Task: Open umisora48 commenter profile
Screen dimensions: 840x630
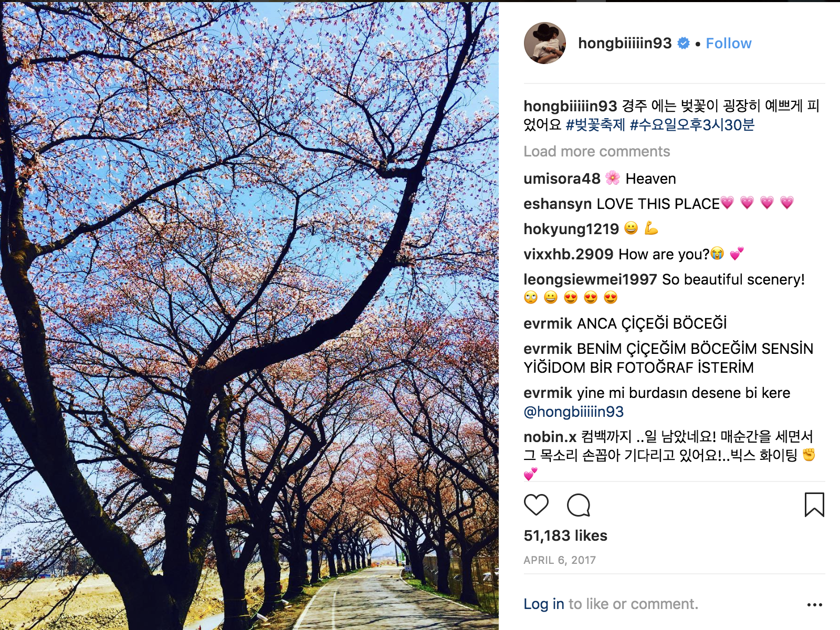Action: [x=562, y=178]
